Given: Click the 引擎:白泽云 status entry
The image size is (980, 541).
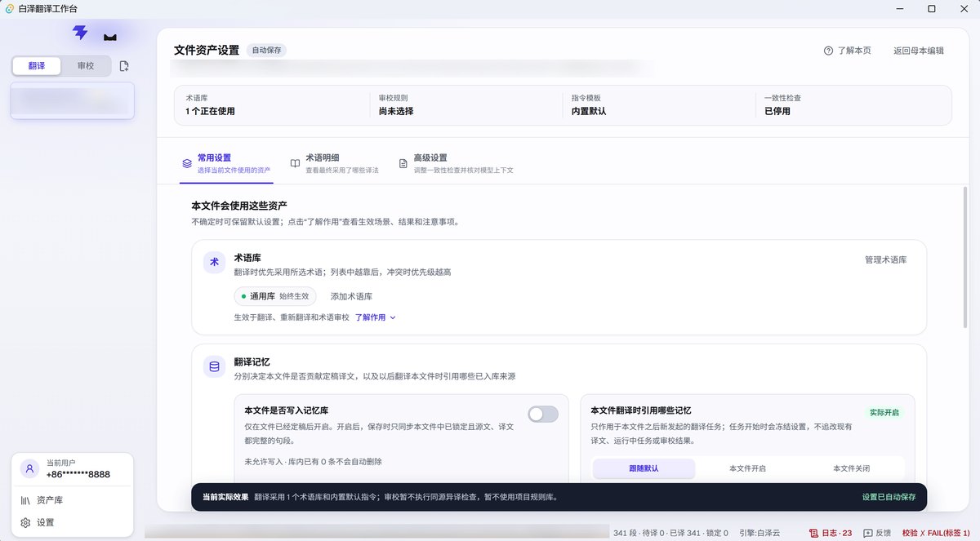Looking at the screenshot, I should 759,533.
